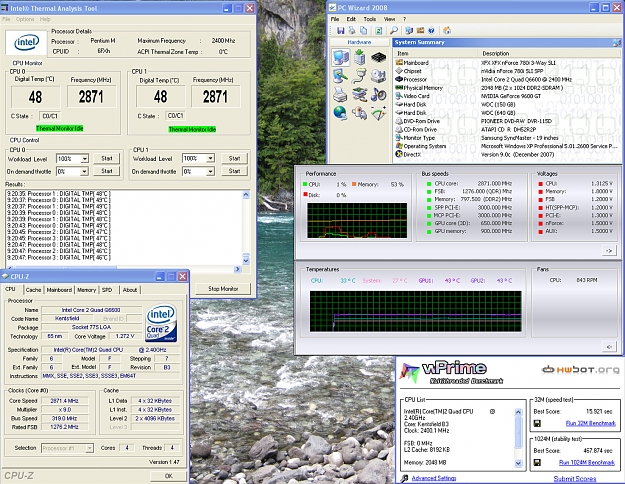Select the printer icon in Hardware panel
Screen dimensions: 625x484
(340, 95)
